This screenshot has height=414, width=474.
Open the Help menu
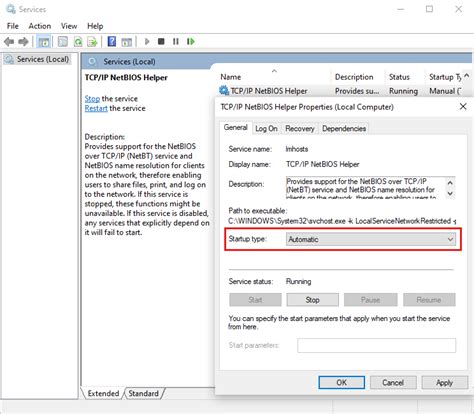pyautogui.click(x=95, y=26)
